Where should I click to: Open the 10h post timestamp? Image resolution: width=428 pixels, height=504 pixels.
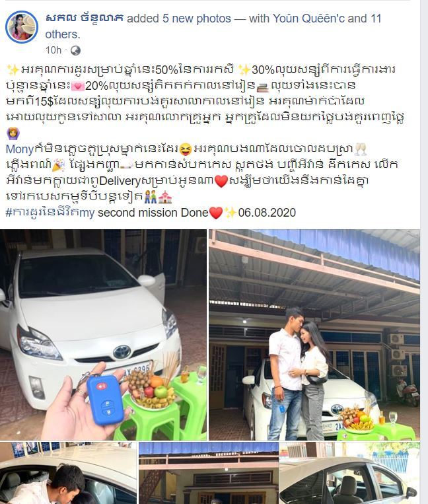pyautogui.click(x=54, y=50)
